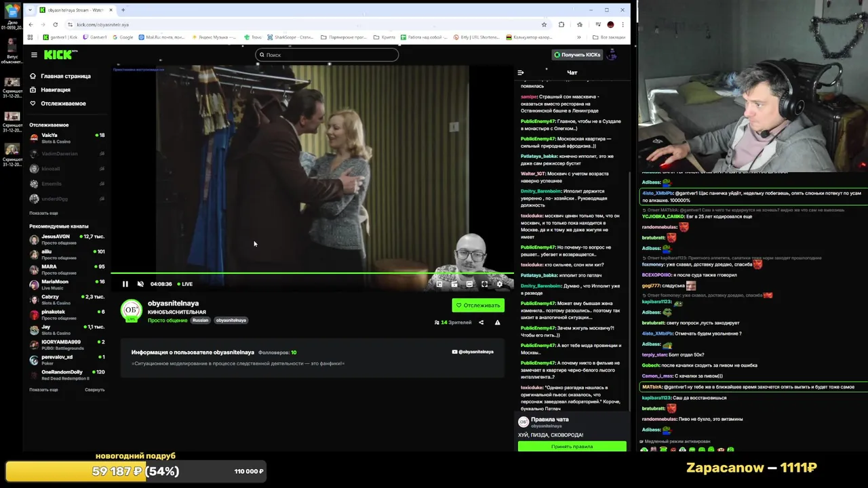Screen dimensions: 868x488
Task: Click the obyasnitelnaya tag chip
Action: click(x=231, y=320)
